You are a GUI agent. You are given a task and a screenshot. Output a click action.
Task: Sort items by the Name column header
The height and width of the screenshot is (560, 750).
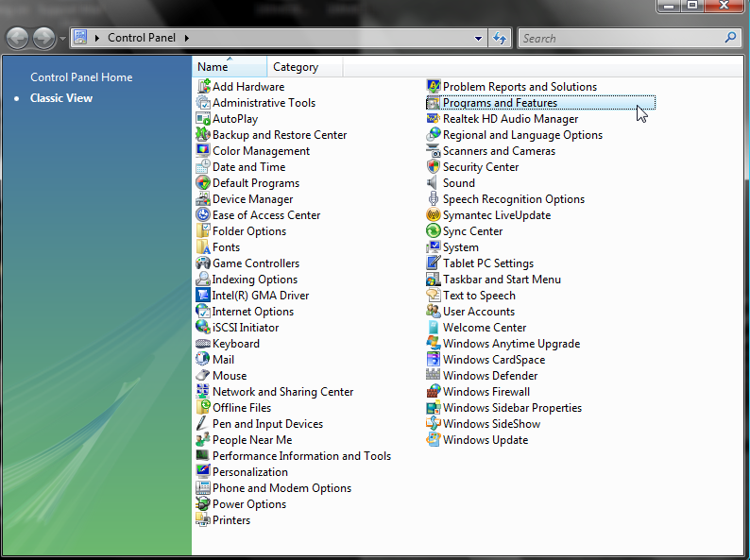coord(213,67)
